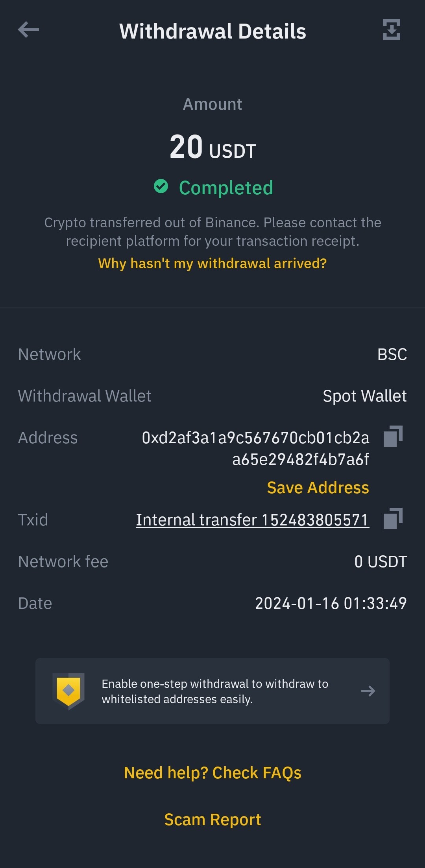Copy the withdrawal address
The image size is (425, 868).
393,436
